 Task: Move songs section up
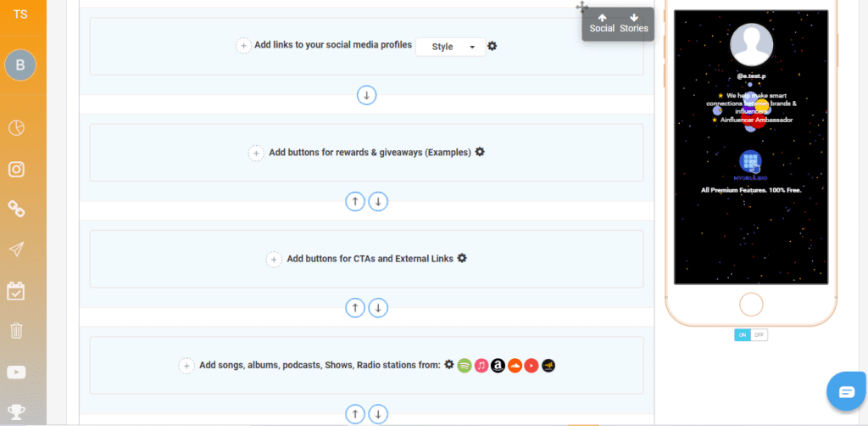click(355, 414)
